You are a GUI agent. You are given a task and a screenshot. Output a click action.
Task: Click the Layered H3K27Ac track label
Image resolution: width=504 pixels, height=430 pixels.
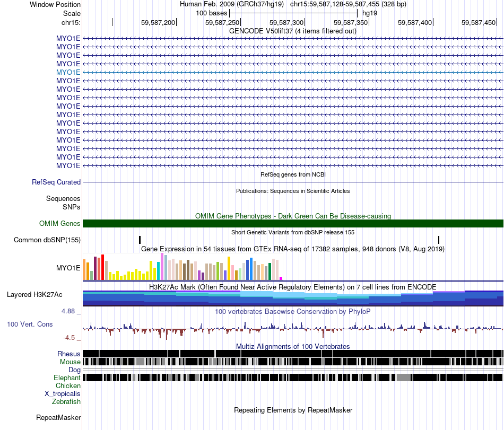pyautogui.click(x=34, y=294)
